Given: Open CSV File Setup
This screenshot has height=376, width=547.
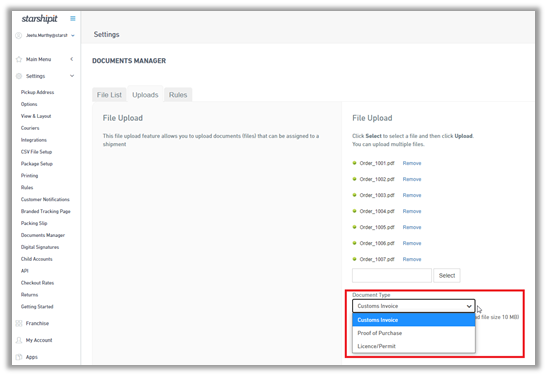Looking at the screenshot, I should 36,152.
